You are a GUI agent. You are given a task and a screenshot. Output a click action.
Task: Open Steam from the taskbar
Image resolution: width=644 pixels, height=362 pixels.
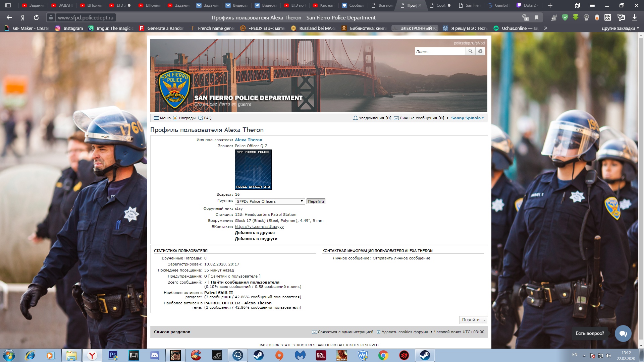tap(258, 355)
